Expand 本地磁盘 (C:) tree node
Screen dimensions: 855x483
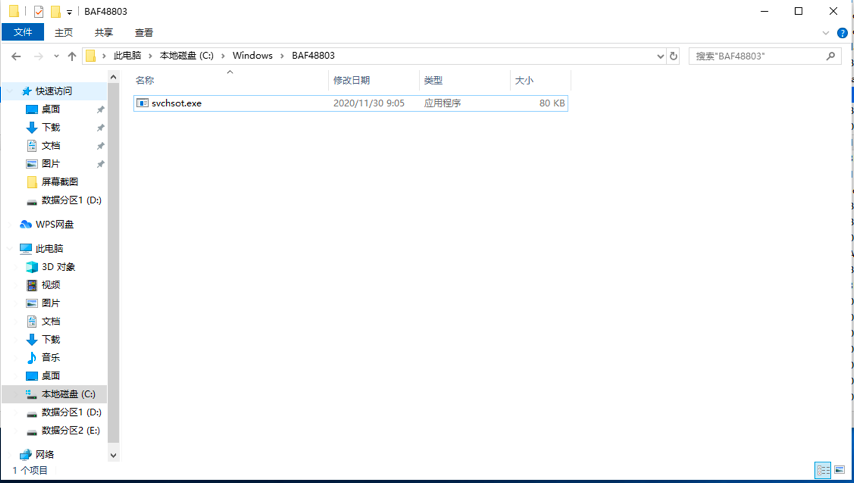[x=16, y=394]
